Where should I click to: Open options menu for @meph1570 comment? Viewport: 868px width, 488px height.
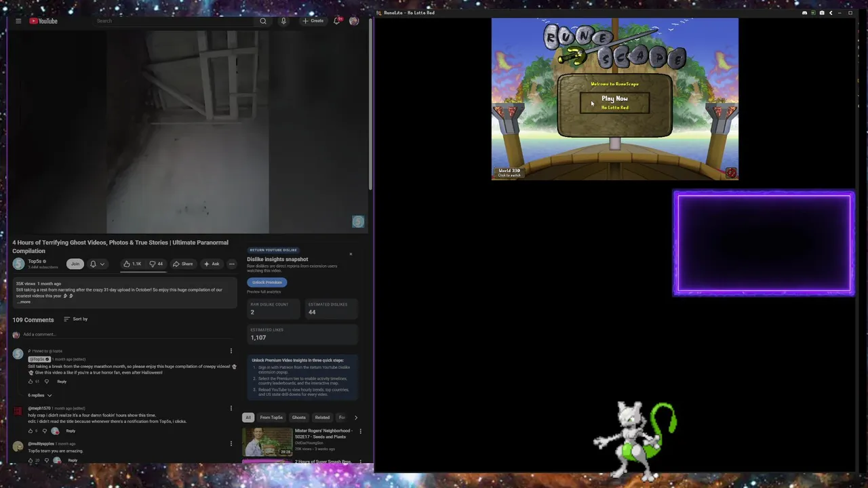click(x=231, y=408)
